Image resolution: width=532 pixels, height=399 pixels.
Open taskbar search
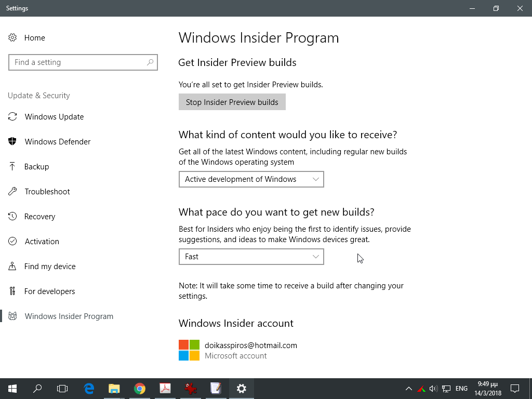pyautogui.click(x=37, y=389)
